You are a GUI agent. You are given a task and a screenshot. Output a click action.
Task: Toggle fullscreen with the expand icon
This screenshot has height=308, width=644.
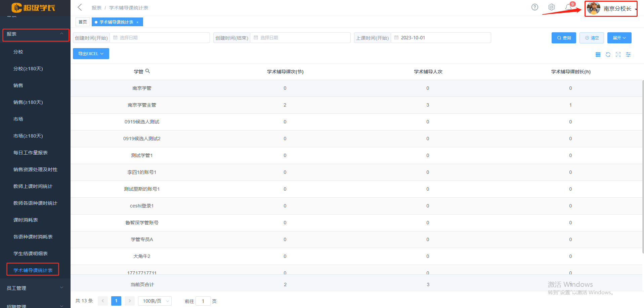[618, 54]
